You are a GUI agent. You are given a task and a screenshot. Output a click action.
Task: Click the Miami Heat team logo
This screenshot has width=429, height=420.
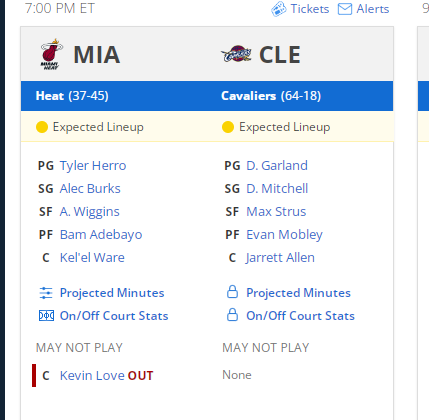[x=52, y=54]
